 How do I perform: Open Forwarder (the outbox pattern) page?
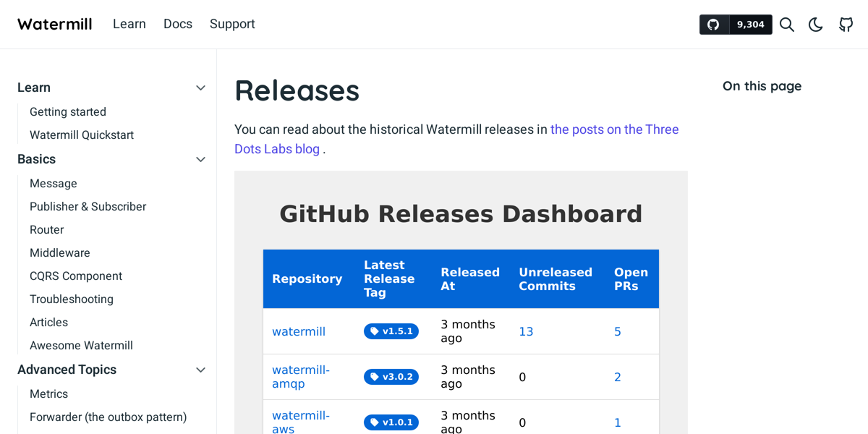coord(108,417)
